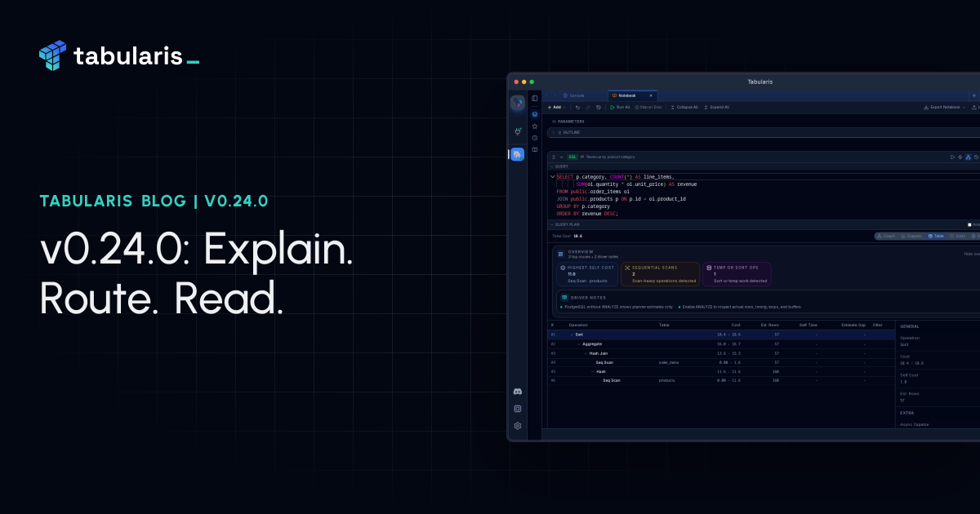Click the redo arrow in notebook toolbar

click(588, 107)
